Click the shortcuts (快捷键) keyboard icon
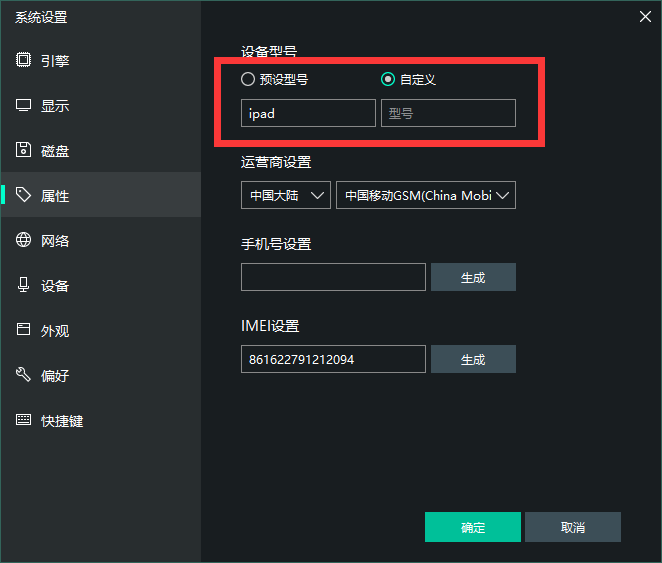The width and height of the screenshot is (662, 563). [23, 420]
